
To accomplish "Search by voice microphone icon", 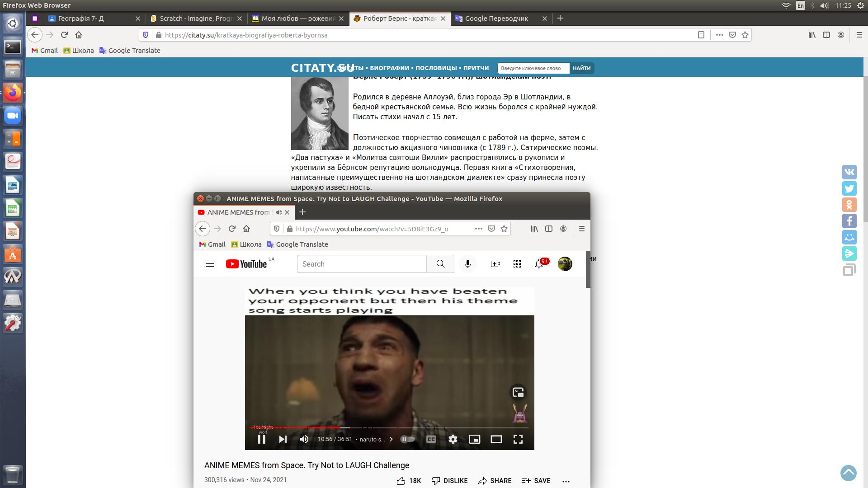I will tap(468, 264).
